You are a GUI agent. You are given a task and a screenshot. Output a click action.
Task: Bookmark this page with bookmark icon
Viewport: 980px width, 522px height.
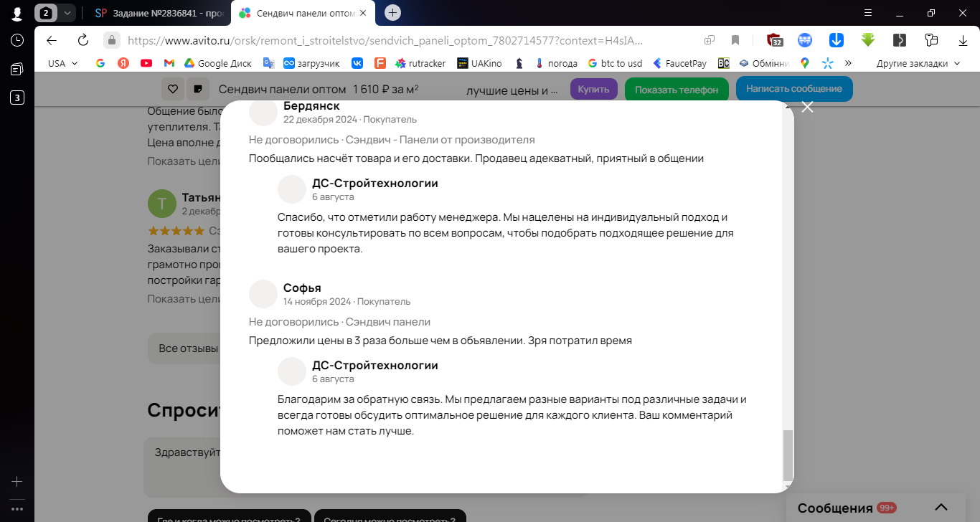tap(735, 40)
